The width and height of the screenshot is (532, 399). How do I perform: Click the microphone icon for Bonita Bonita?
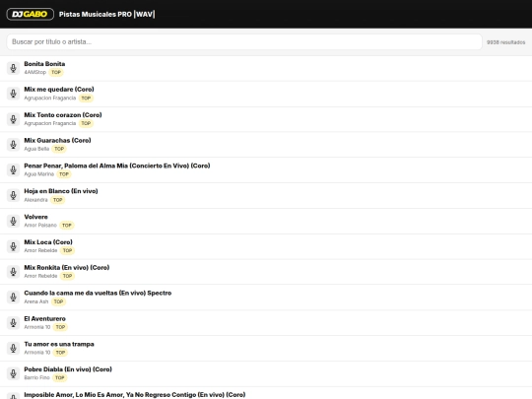tap(13, 68)
